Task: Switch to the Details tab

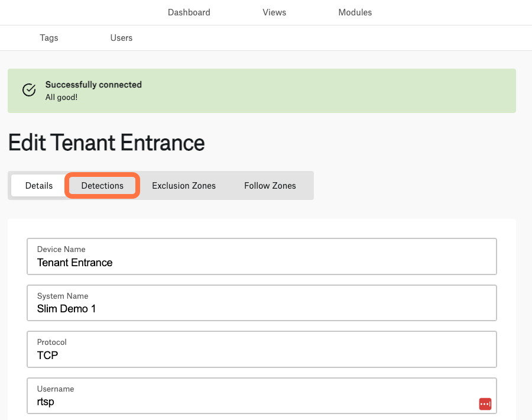Action: (x=39, y=186)
